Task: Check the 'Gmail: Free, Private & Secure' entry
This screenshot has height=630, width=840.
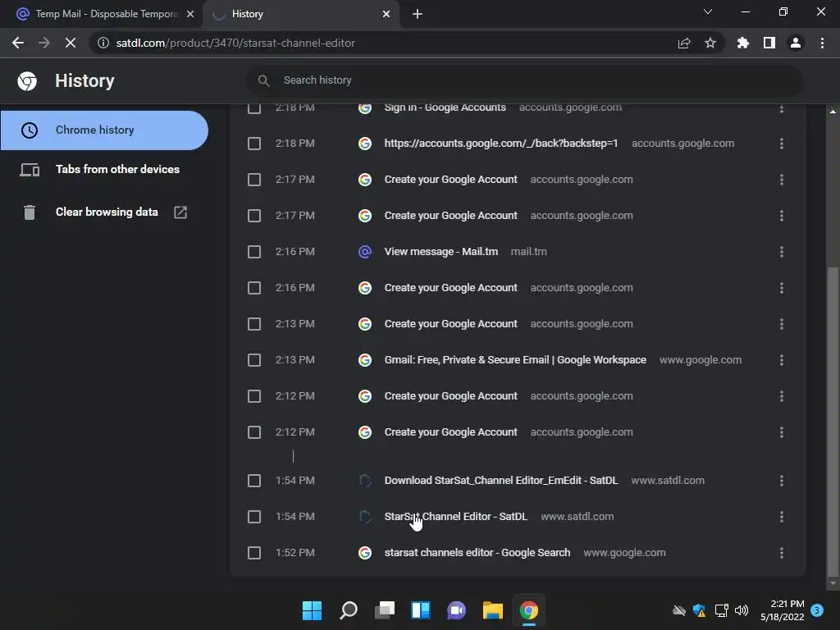Action: coord(254,360)
